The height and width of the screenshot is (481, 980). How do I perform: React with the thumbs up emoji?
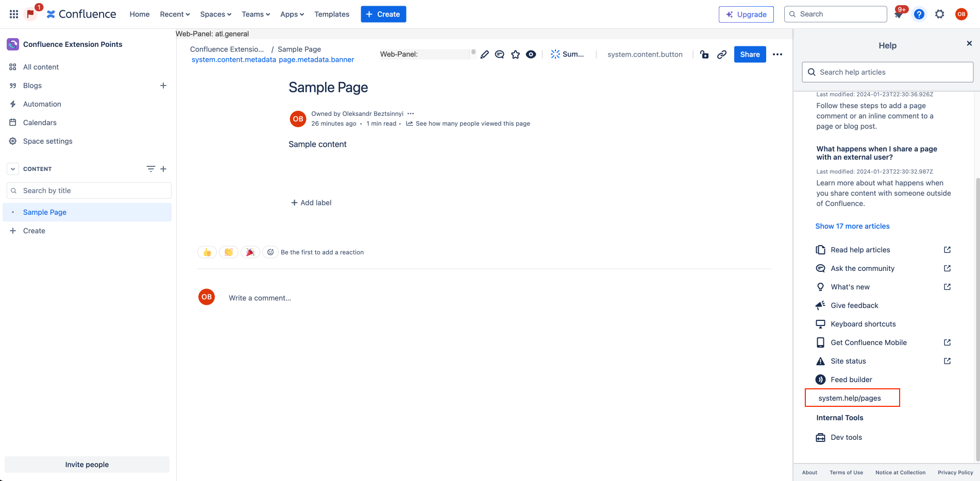(x=207, y=252)
